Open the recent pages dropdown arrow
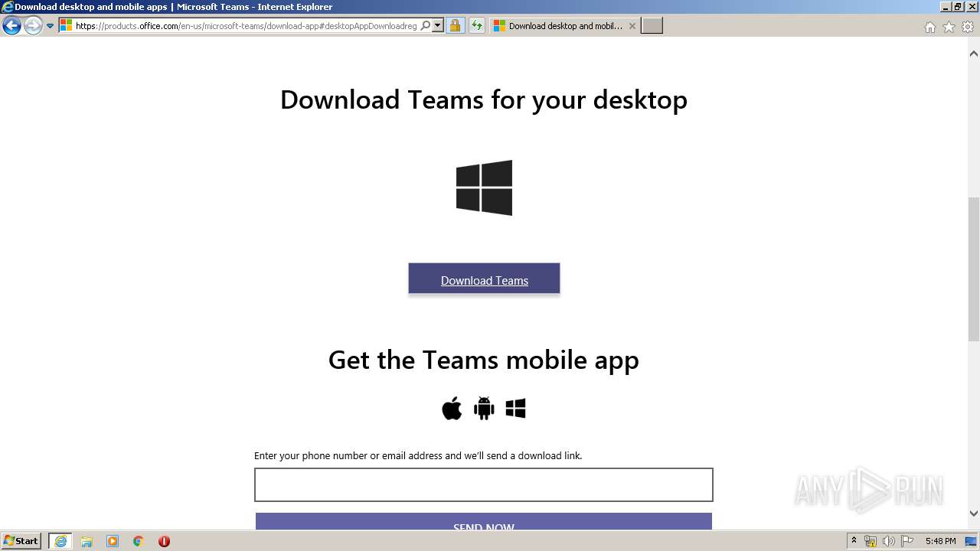Screen dimensions: 980x551 [x=50, y=26]
